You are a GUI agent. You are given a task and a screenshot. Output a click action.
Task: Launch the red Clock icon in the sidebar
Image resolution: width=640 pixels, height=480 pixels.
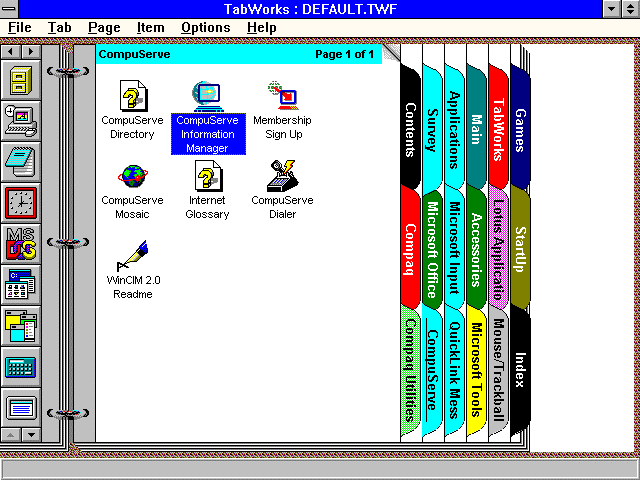point(21,202)
